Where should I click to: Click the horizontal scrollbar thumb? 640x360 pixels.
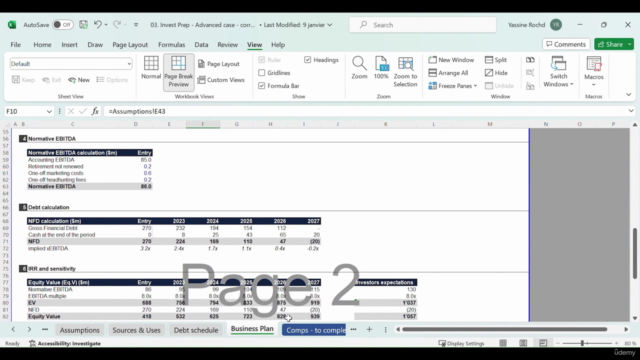504,329
